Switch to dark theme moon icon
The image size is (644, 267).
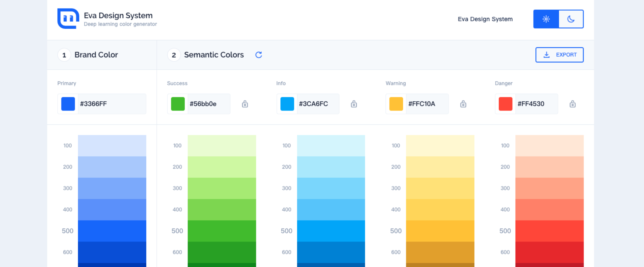tap(571, 19)
